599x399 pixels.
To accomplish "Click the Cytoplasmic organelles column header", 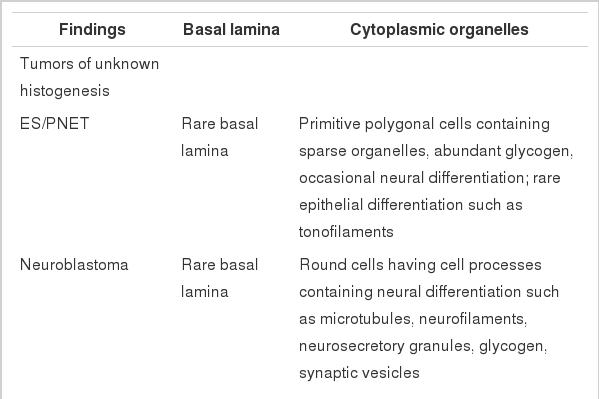I will pos(439,29).
